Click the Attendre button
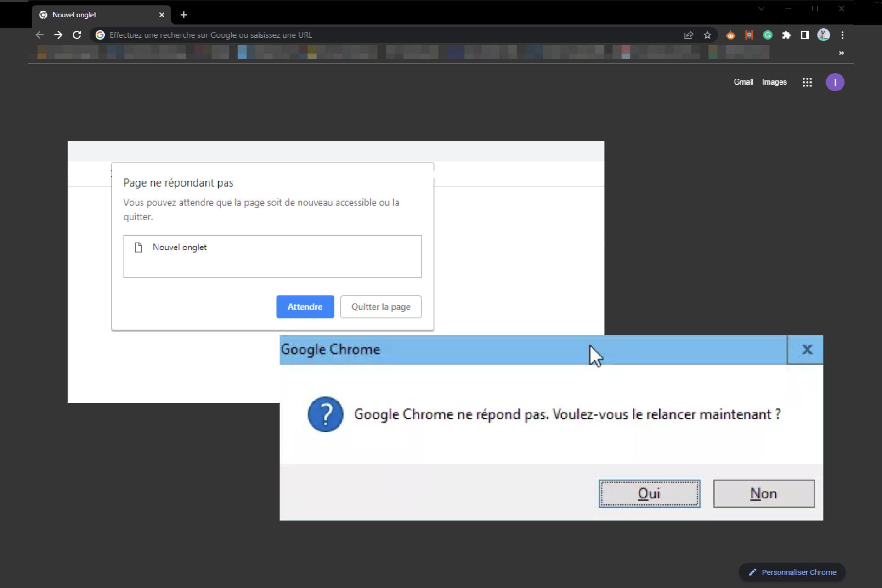Viewport: 882px width, 588px height. click(x=305, y=307)
